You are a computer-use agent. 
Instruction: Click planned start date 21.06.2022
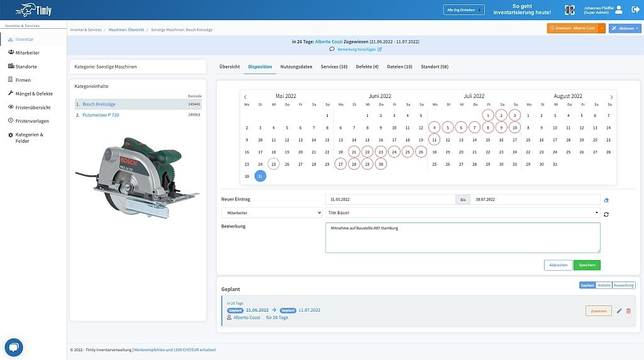(257, 310)
